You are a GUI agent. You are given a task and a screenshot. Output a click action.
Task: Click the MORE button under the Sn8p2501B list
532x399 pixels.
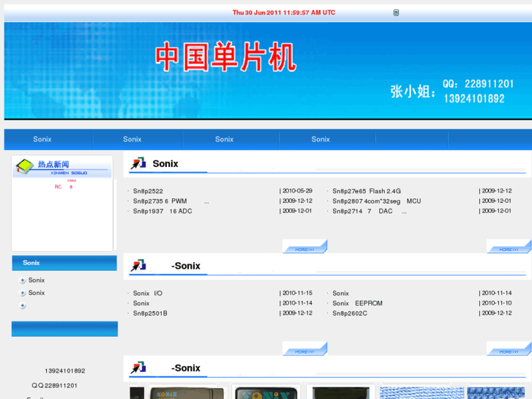tap(304, 348)
